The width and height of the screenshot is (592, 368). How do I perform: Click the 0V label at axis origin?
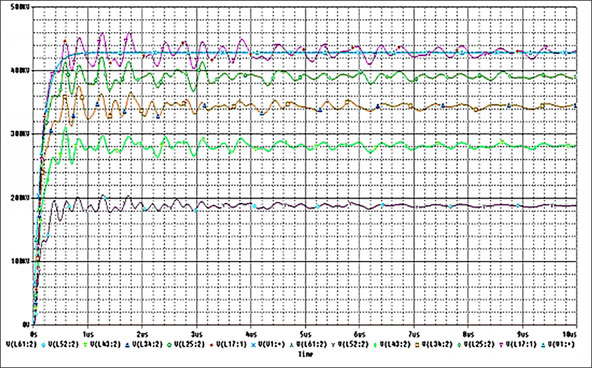[x=26, y=325]
